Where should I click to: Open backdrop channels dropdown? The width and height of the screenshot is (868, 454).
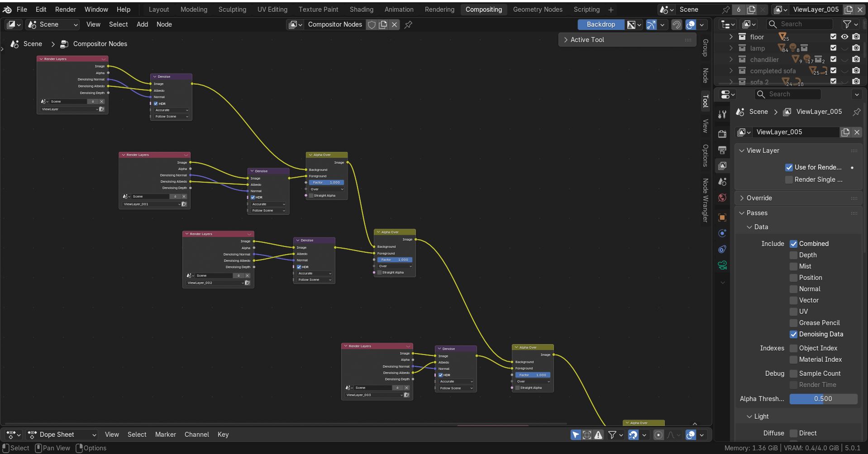point(634,24)
